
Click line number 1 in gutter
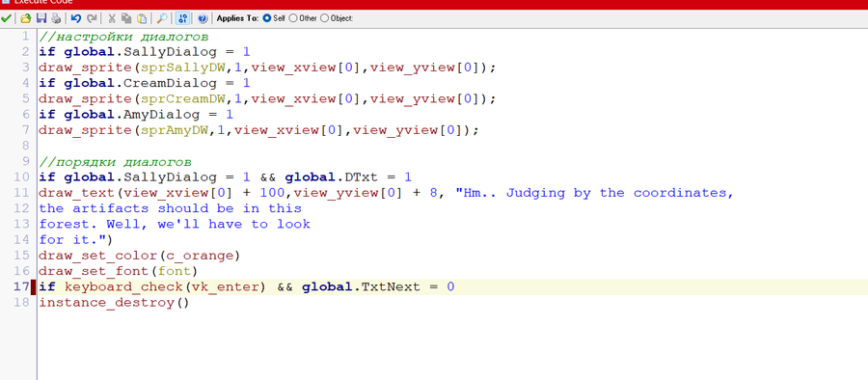[x=25, y=37]
